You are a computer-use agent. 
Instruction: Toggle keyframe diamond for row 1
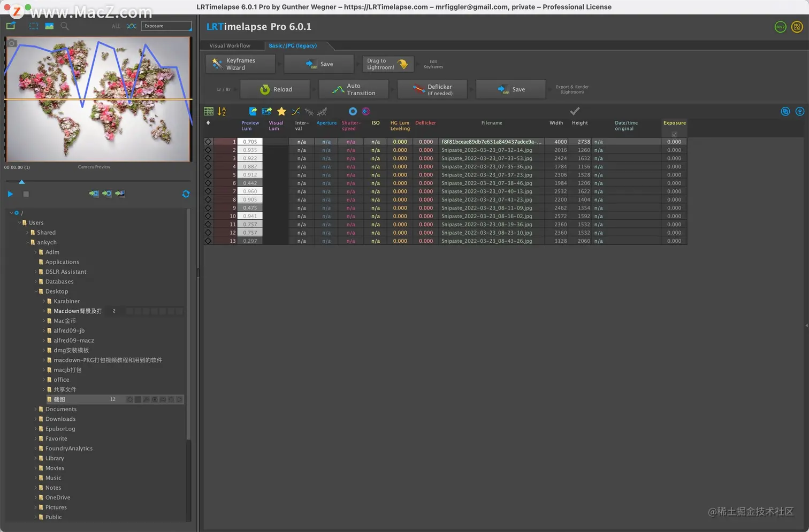[208, 142]
